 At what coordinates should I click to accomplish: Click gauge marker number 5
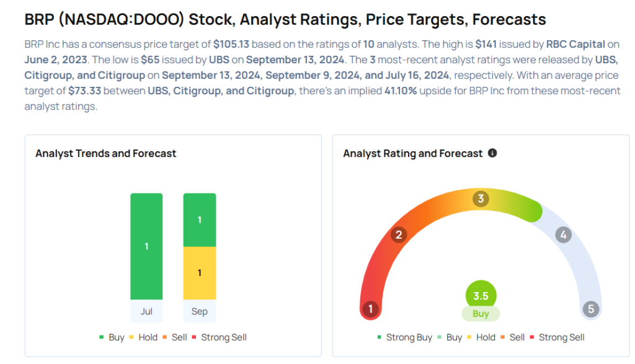pos(591,309)
